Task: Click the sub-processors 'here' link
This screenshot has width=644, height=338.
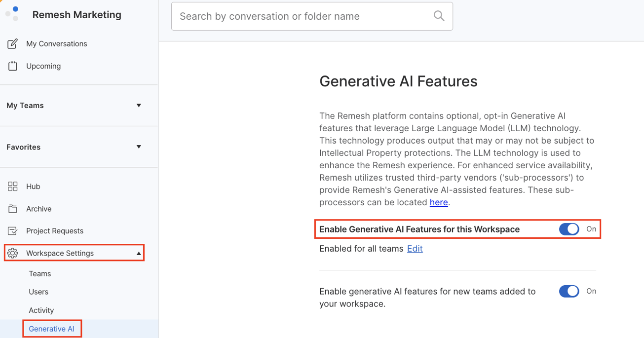Action: click(438, 202)
